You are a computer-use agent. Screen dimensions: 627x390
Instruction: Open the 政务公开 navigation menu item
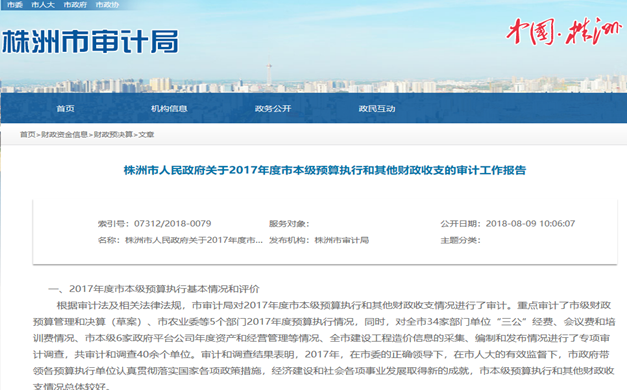273,108
